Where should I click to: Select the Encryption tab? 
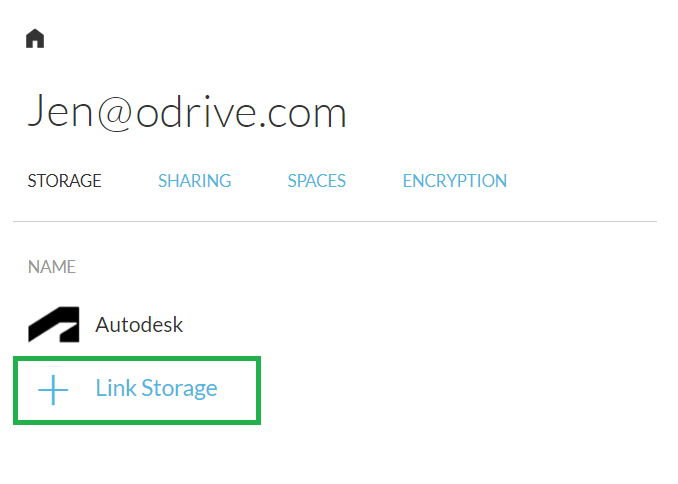pyautogui.click(x=454, y=181)
